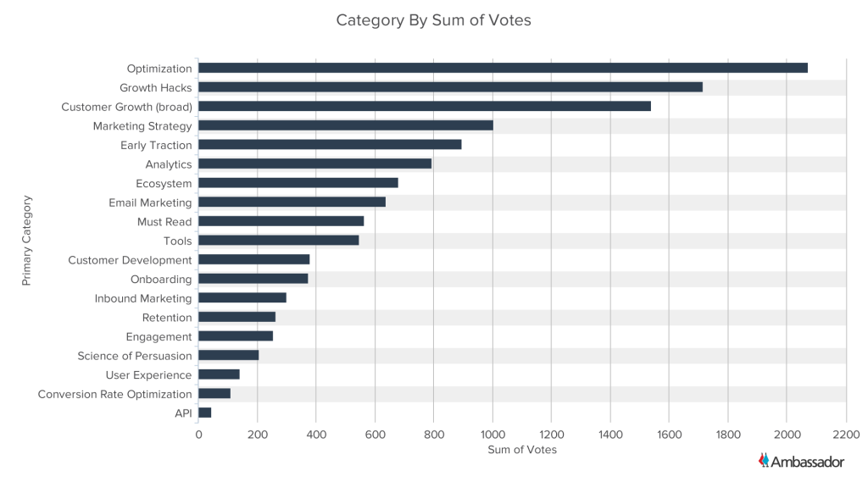Select the Tools bar
This screenshot has height=488, width=868.
(278, 241)
